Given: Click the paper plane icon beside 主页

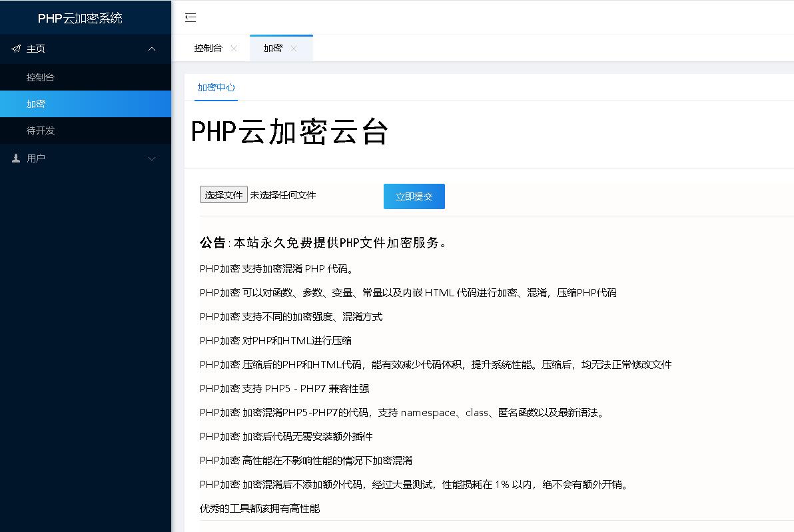Looking at the screenshot, I should pyautogui.click(x=16, y=49).
